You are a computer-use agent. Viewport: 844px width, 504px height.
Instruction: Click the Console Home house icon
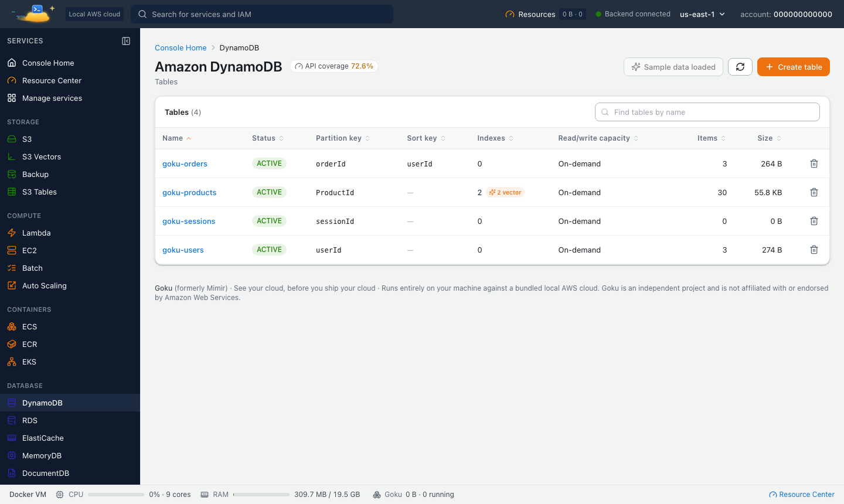click(12, 63)
